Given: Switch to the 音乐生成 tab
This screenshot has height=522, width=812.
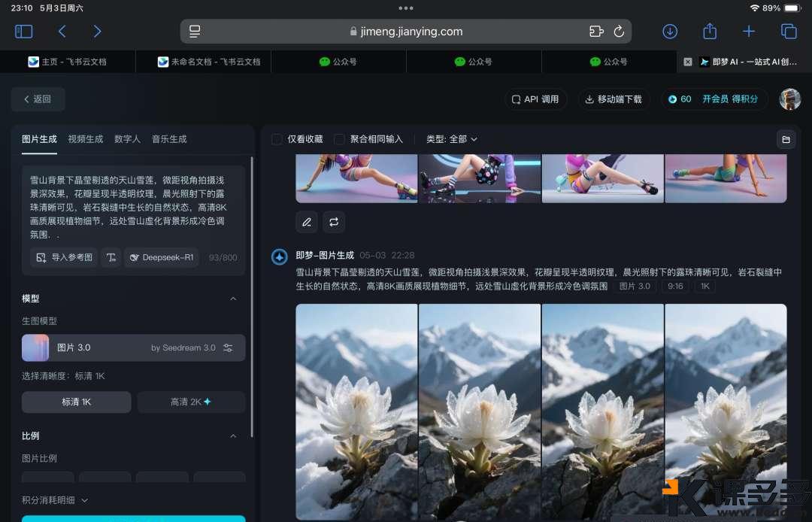Looking at the screenshot, I should (x=169, y=139).
